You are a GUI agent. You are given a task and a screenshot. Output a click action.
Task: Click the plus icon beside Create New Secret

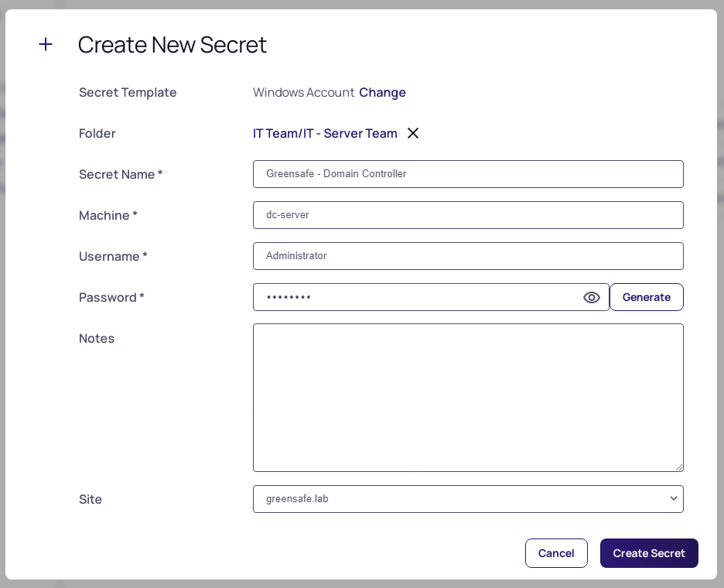pyautogui.click(x=46, y=45)
